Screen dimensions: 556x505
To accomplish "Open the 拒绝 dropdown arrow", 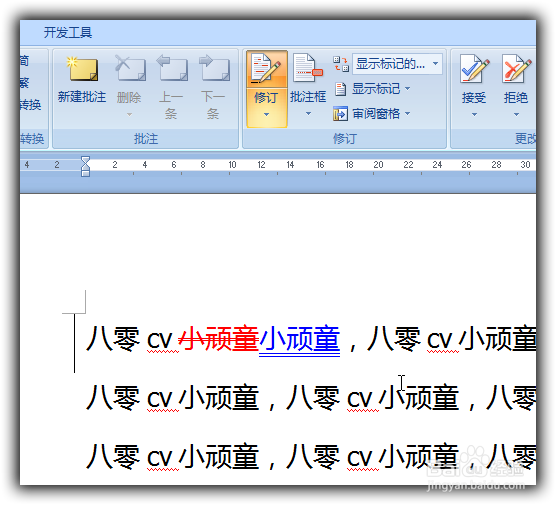I will tap(516, 115).
